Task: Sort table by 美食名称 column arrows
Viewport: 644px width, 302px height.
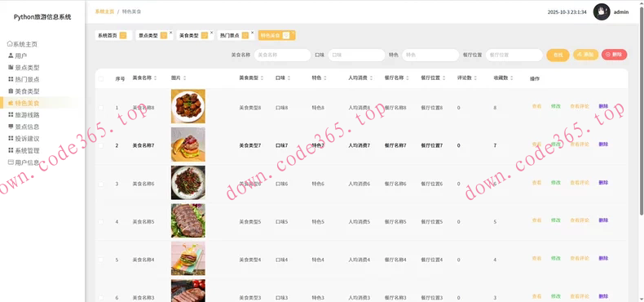Action: tap(155, 78)
